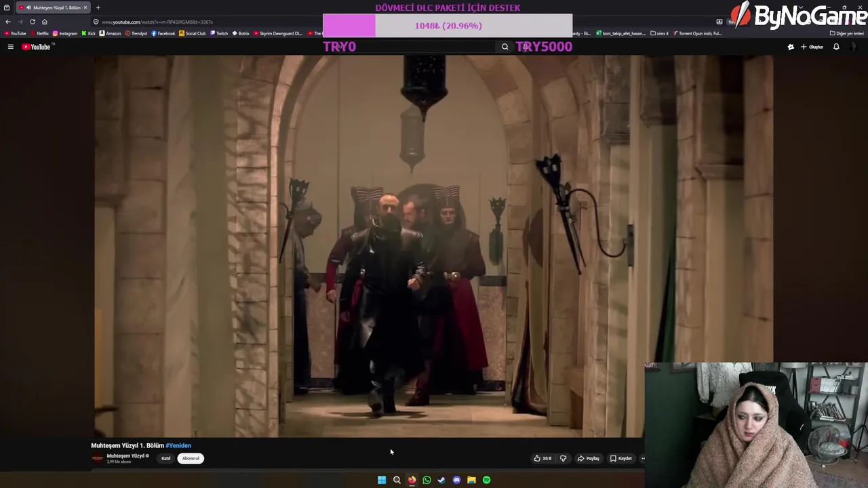Open Steam from the taskbar
Viewport: 868px width, 488px height.
[441, 480]
